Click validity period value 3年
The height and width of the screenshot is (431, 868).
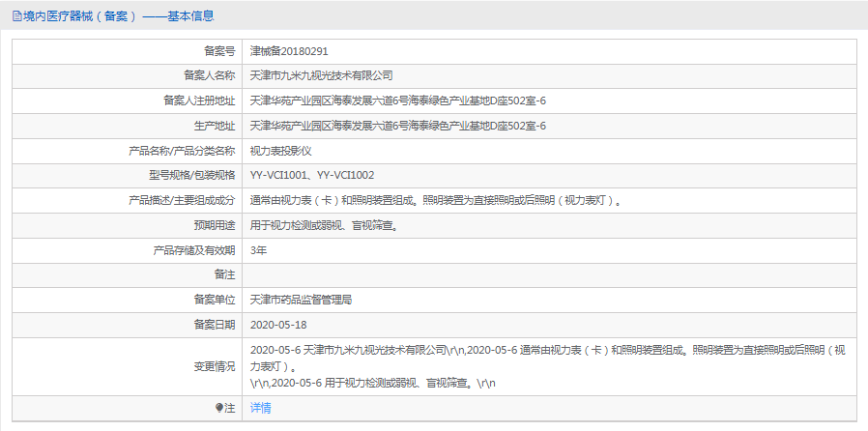(258, 250)
